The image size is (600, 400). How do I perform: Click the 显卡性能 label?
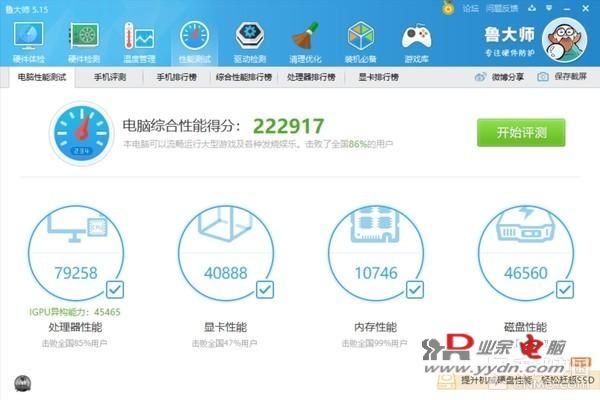pos(225,327)
